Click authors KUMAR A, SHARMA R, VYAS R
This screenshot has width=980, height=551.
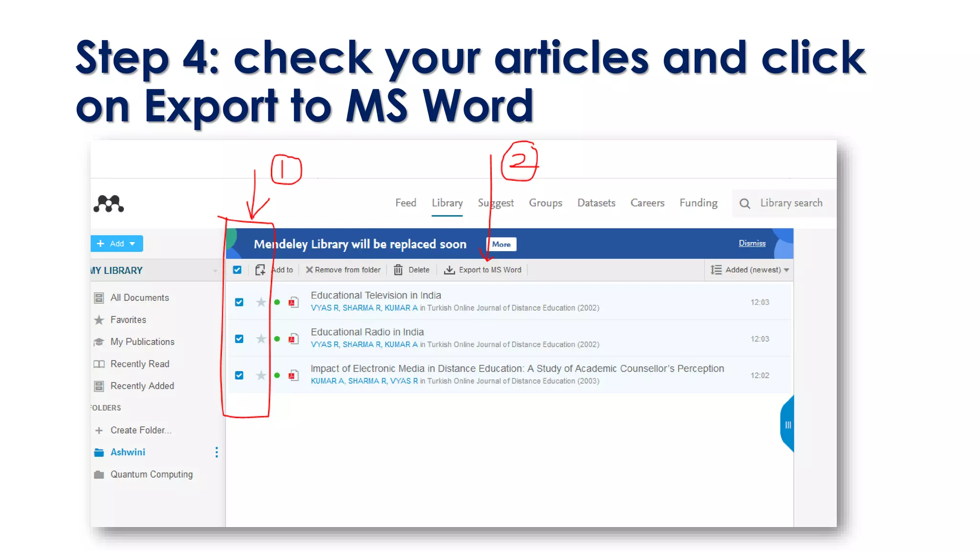click(x=364, y=381)
